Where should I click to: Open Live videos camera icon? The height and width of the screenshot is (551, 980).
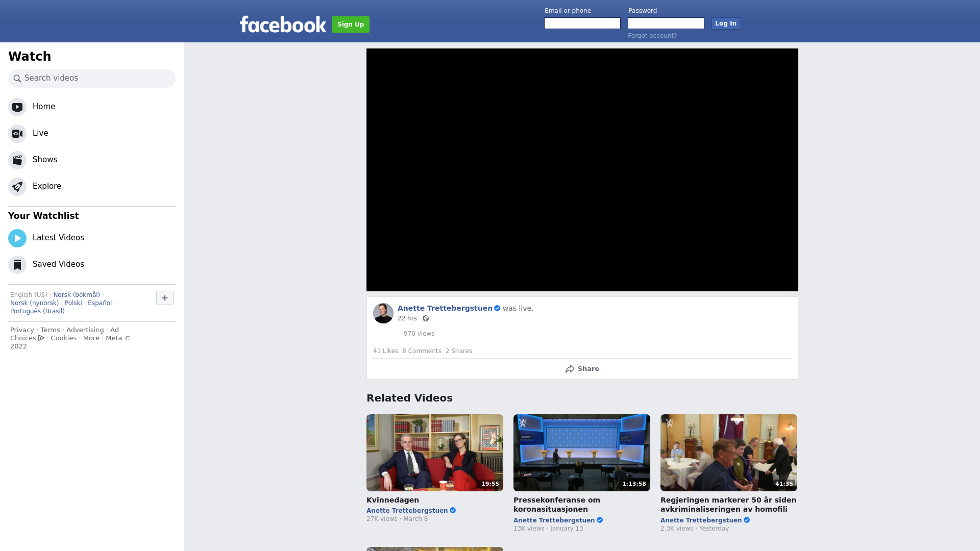pyautogui.click(x=17, y=134)
